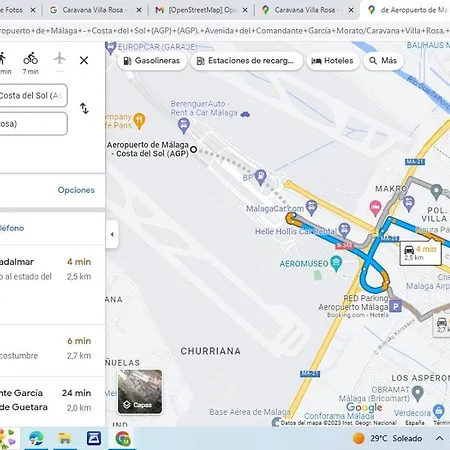Click the BP charging station pin
The width and height of the screenshot is (450, 450).
[260, 176]
